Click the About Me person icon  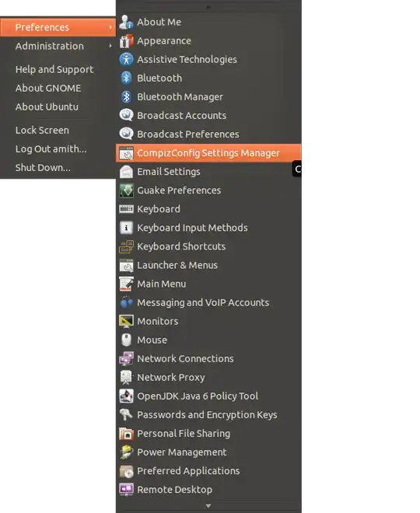point(126,22)
